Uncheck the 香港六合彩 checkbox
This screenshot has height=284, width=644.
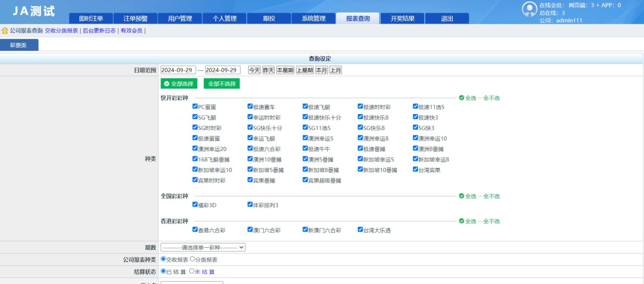(195, 230)
